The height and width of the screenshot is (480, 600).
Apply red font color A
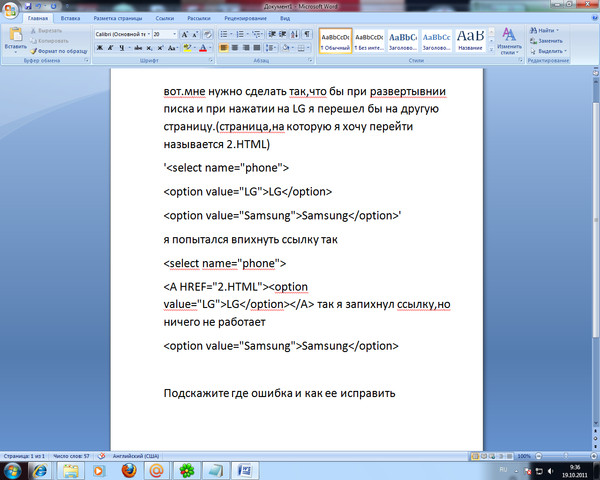(x=203, y=48)
